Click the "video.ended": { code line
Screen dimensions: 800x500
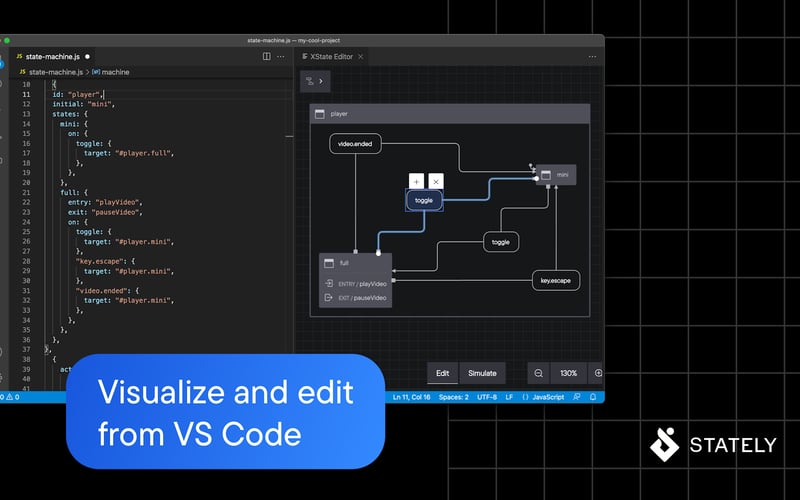(x=108, y=291)
